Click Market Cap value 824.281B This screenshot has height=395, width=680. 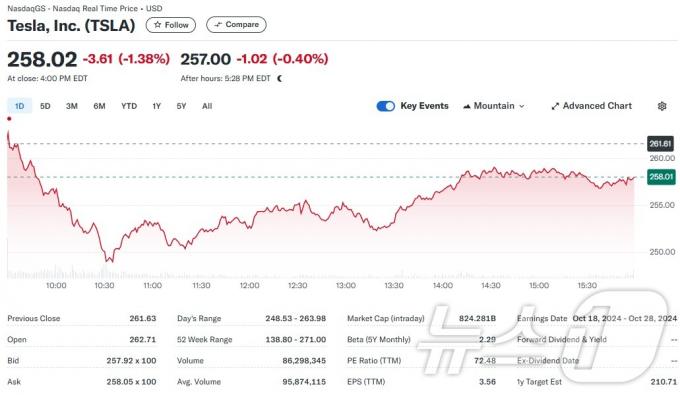477,318
